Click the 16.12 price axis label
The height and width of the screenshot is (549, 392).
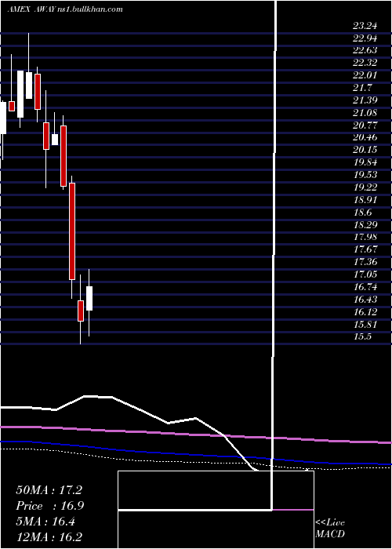pos(365,312)
